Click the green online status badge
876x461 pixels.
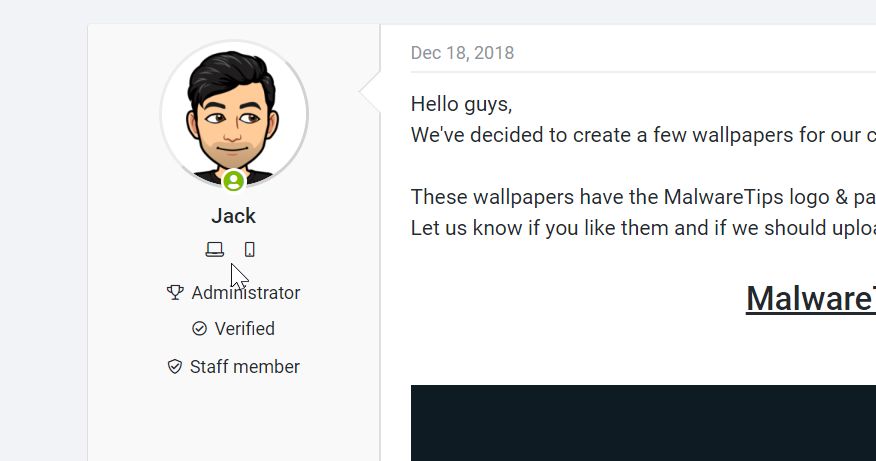pyautogui.click(x=233, y=181)
